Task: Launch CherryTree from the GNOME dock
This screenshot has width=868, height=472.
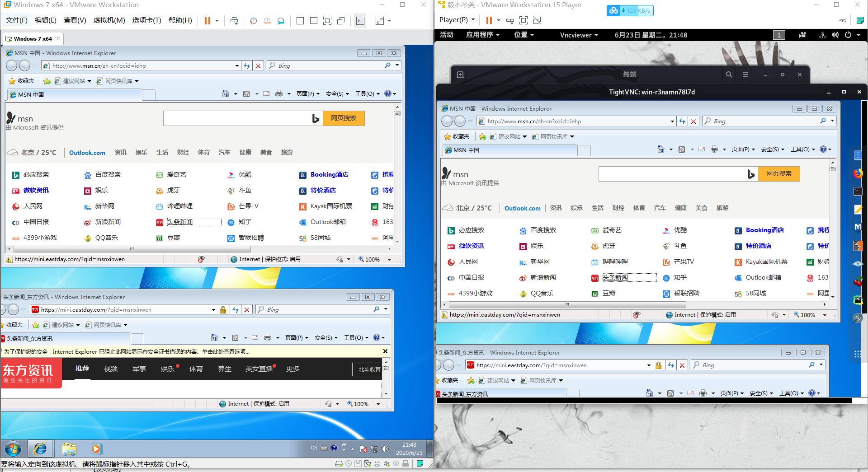Action: [858, 282]
